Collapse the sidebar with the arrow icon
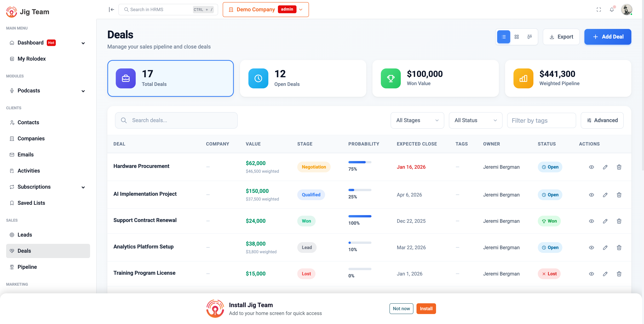 pyautogui.click(x=112, y=10)
